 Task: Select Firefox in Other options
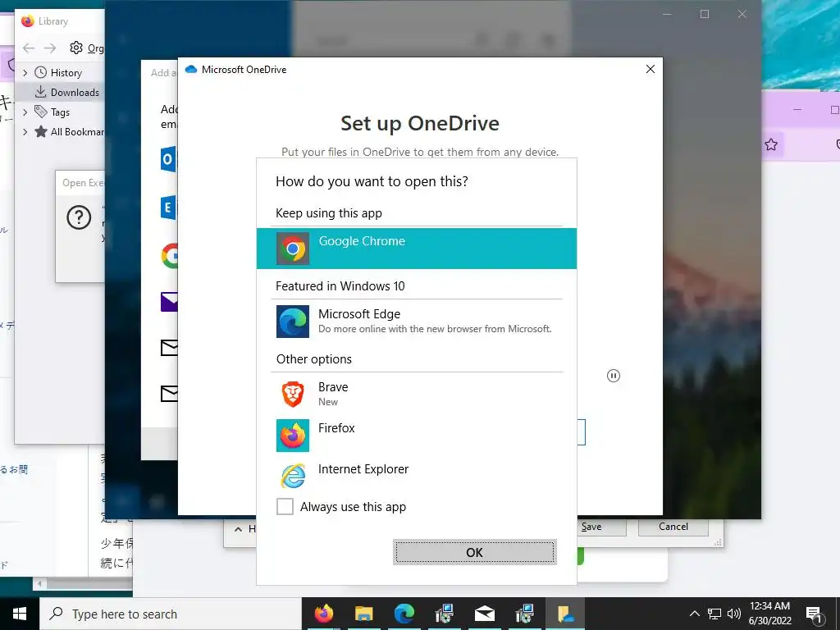[416, 435]
